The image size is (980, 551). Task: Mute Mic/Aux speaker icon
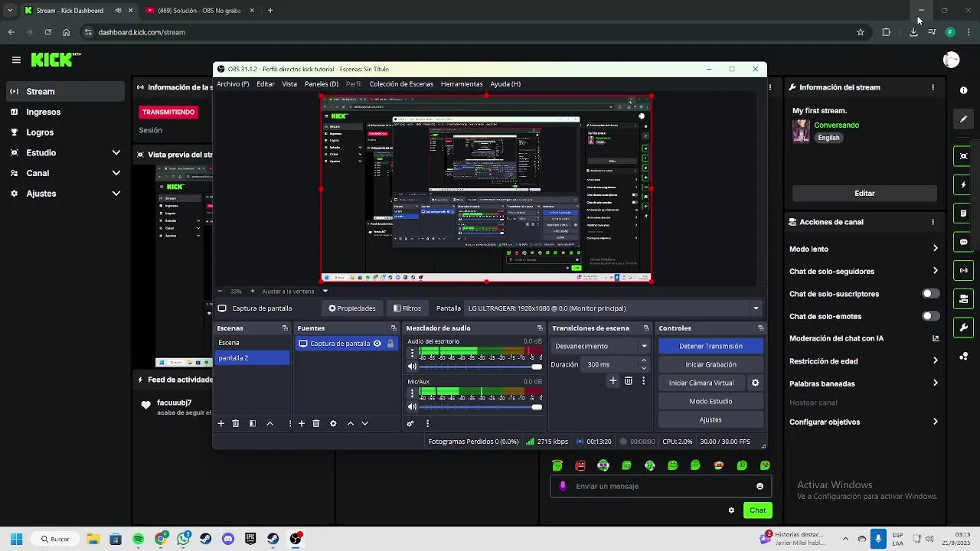tap(412, 407)
